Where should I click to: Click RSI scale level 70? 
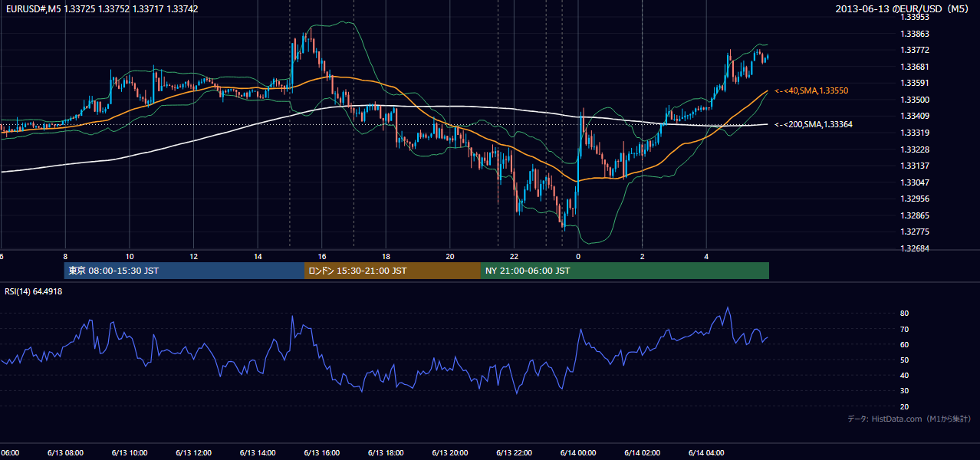pyautogui.click(x=904, y=329)
